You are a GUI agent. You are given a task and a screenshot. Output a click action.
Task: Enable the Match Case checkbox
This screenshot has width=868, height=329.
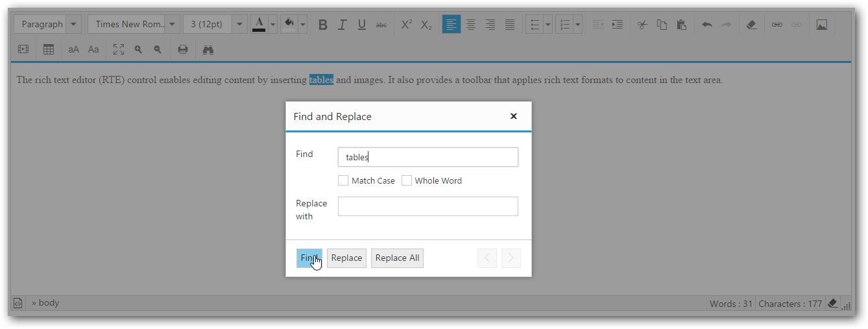[x=343, y=180]
